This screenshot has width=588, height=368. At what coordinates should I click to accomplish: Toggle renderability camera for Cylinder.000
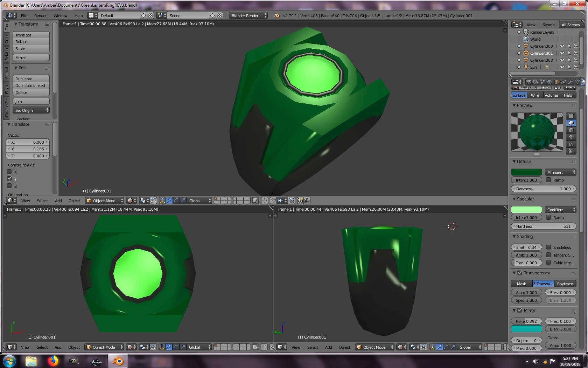(576, 46)
